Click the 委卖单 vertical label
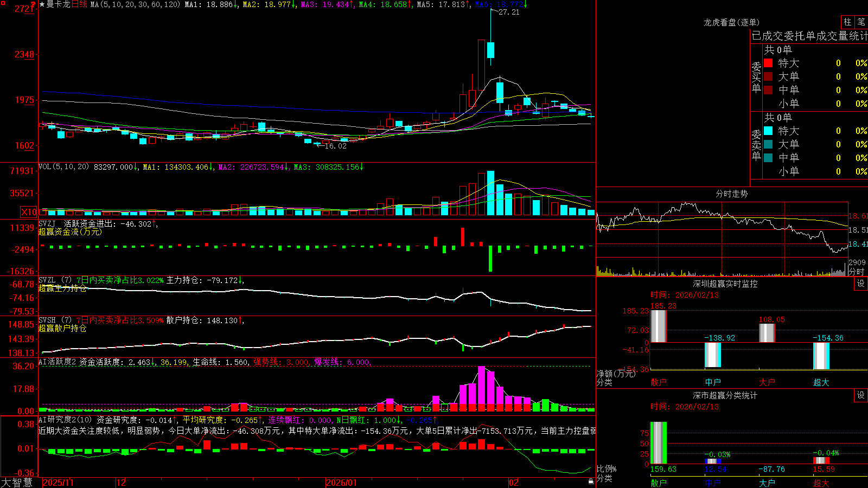868x488 pixels. 756,145
